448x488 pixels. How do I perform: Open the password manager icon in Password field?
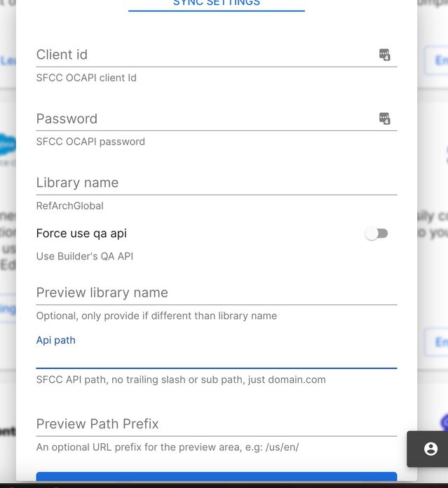pos(384,118)
